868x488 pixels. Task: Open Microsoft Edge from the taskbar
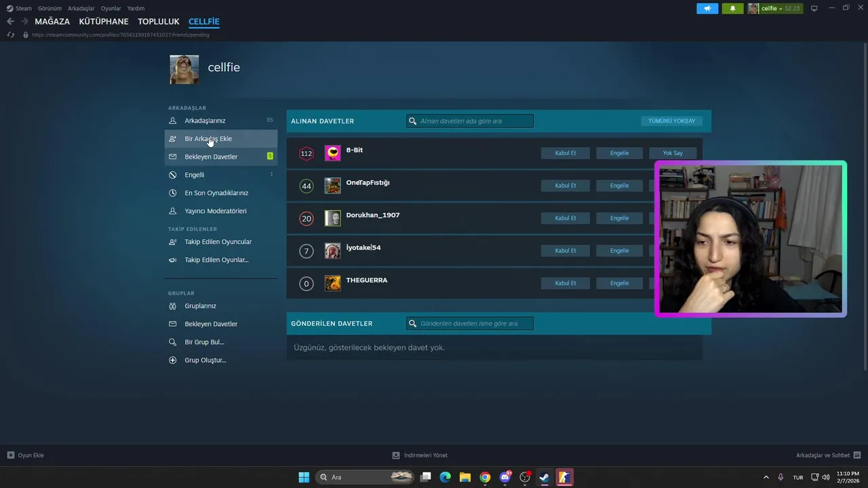point(445,477)
